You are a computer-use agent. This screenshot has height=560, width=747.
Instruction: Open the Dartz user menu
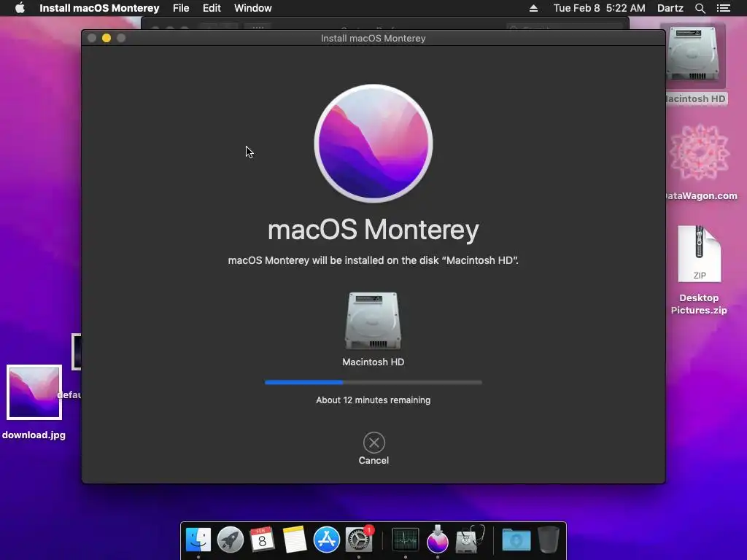pyautogui.click(x=670, y=8)
